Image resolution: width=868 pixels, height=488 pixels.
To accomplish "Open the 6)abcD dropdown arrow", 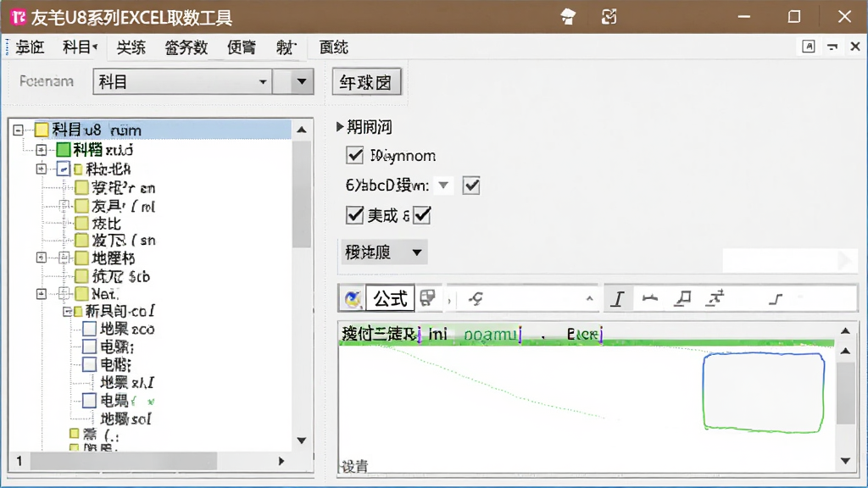I will [443, 186].
